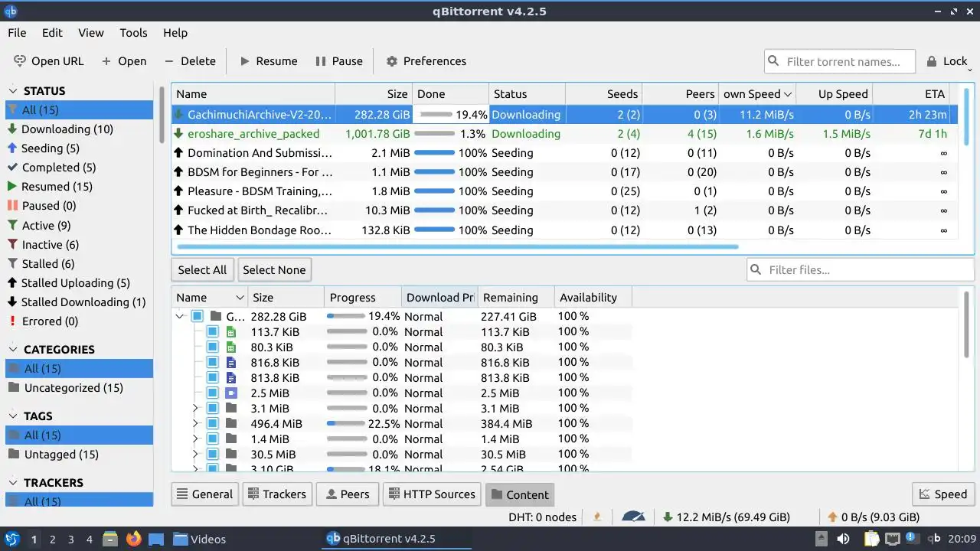This screenshot has height=551, width=980.
Task: Open the Open URL toolbar button
Action: click(x=48, y=61)
